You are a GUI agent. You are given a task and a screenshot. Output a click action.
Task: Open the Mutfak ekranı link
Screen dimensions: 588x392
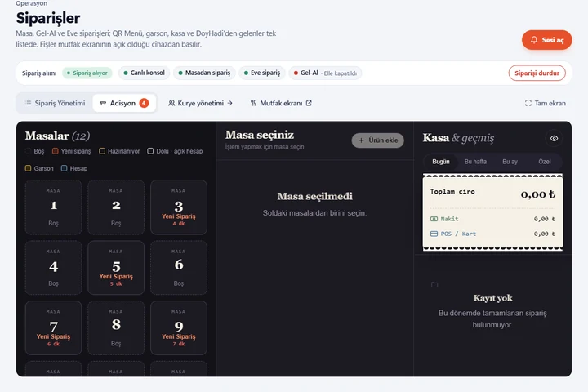click(281, 103)
